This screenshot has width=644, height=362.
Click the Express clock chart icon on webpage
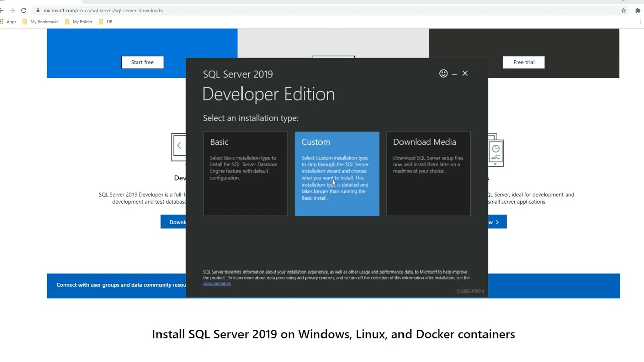(x=496, y=151)
